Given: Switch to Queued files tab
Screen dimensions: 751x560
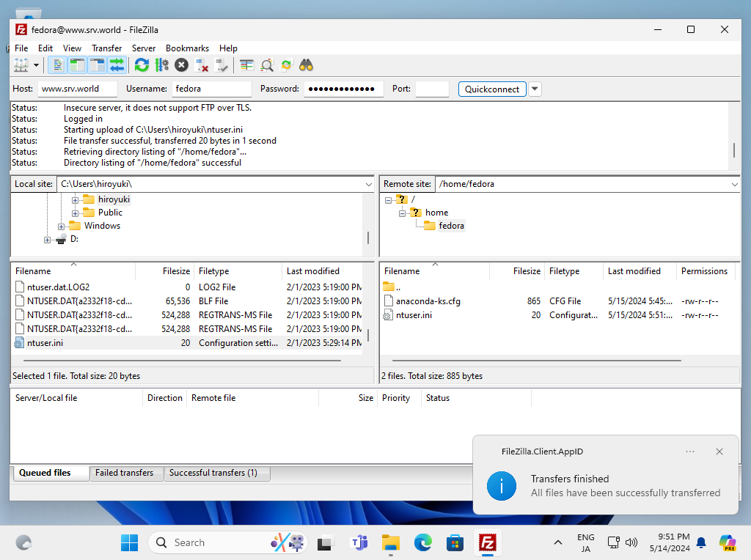Looking at the screenshot, I should [51, 473].
